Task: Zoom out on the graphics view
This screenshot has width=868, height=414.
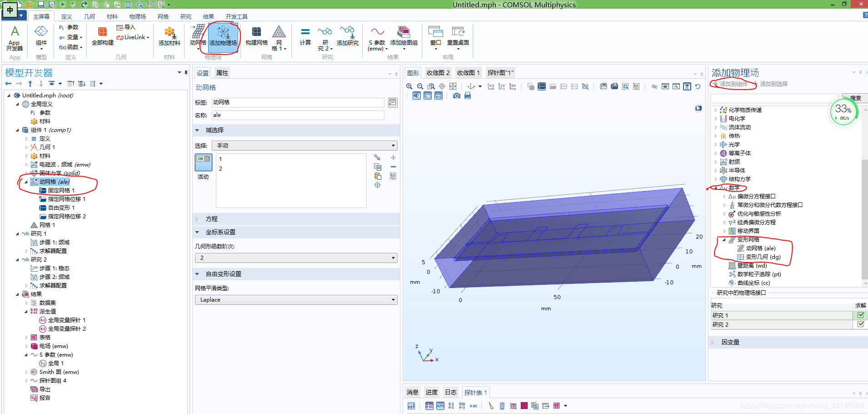Action: [x=420, y=86]
